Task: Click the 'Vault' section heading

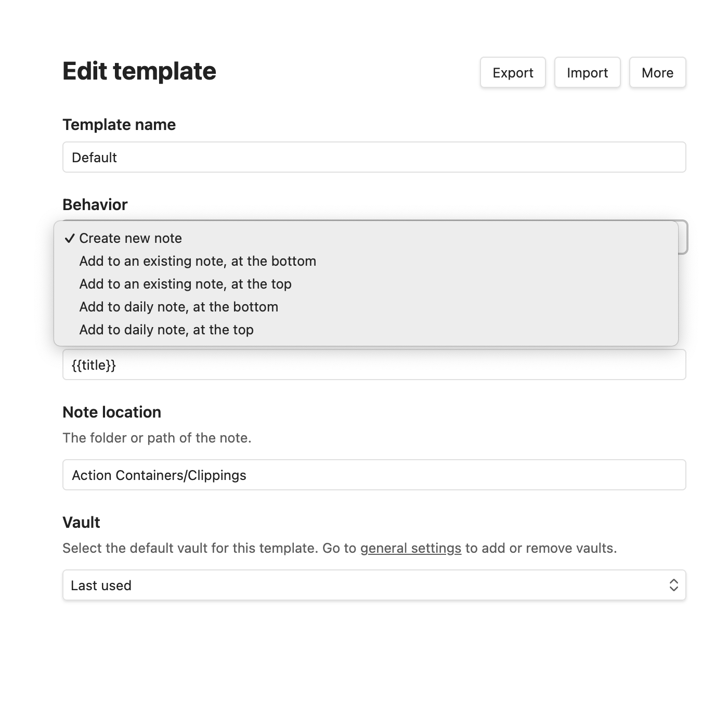Action: (x=82, y=523)
